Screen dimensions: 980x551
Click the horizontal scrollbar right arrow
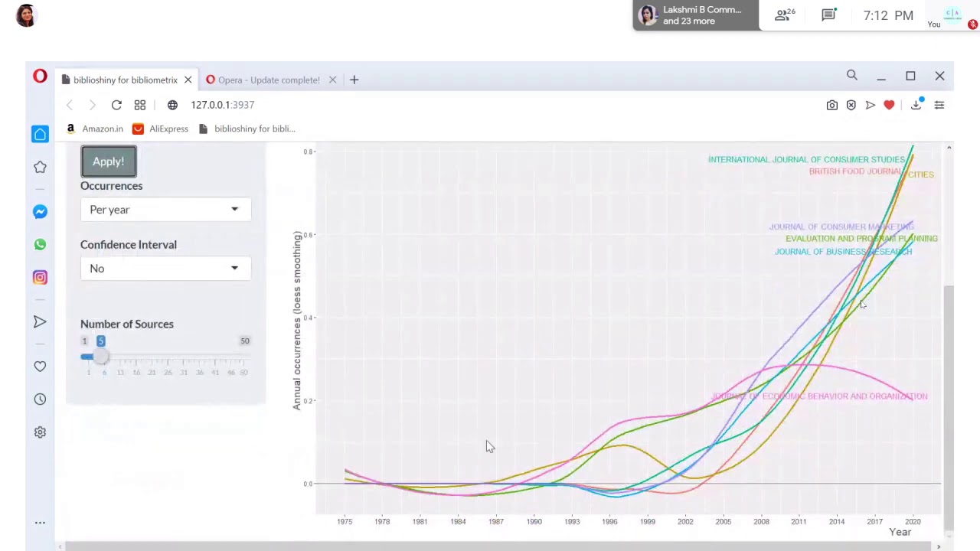click(x=939, y=546)
